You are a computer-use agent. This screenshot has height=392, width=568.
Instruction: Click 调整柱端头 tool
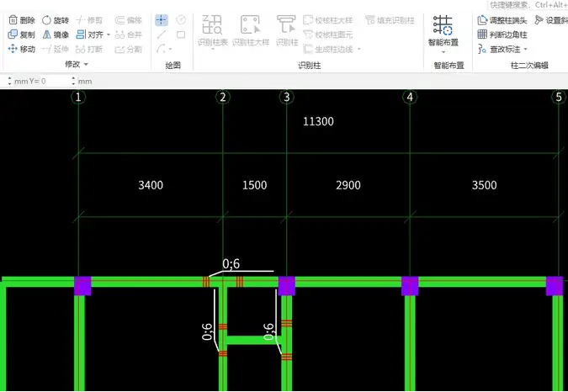pos(502,20)
